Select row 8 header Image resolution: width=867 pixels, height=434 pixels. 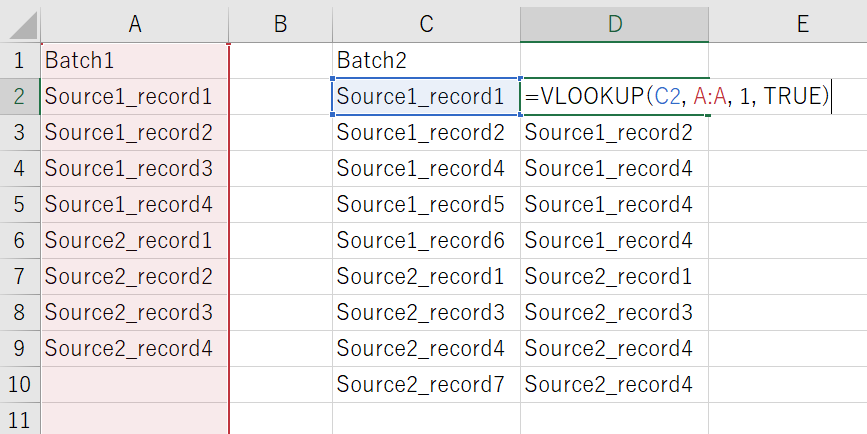[x=20, y=312]
